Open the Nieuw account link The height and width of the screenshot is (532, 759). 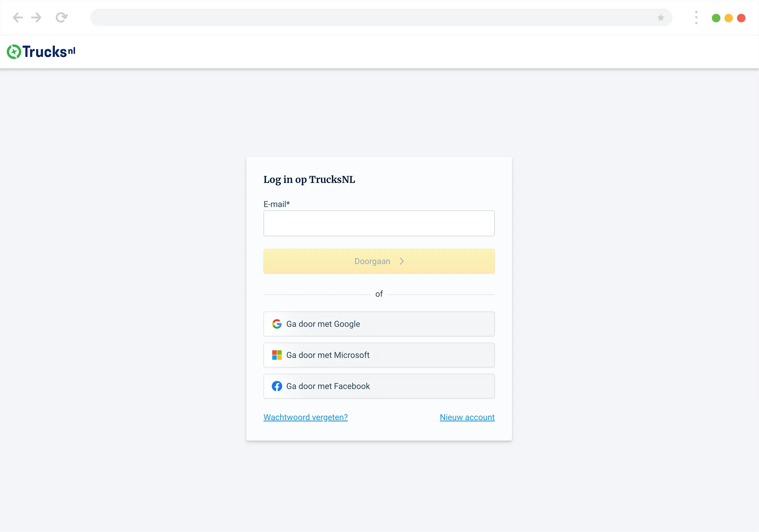click(x=467, y=417)
